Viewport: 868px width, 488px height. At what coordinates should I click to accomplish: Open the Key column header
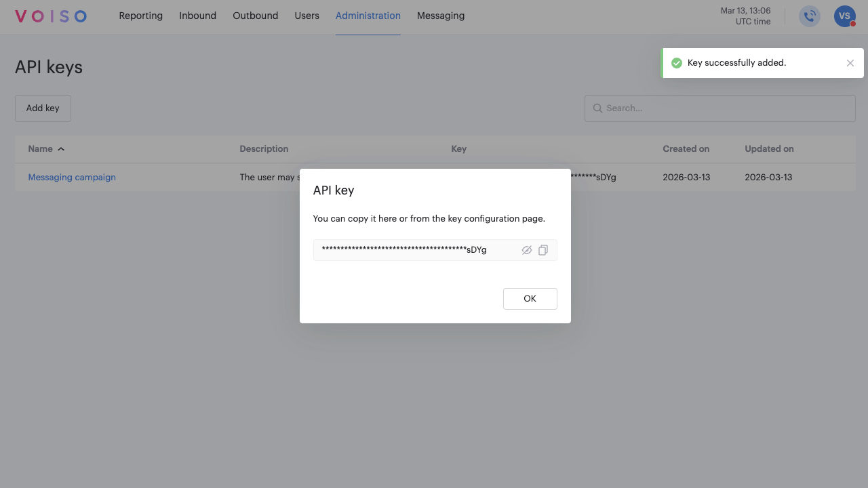pos(458,148)
